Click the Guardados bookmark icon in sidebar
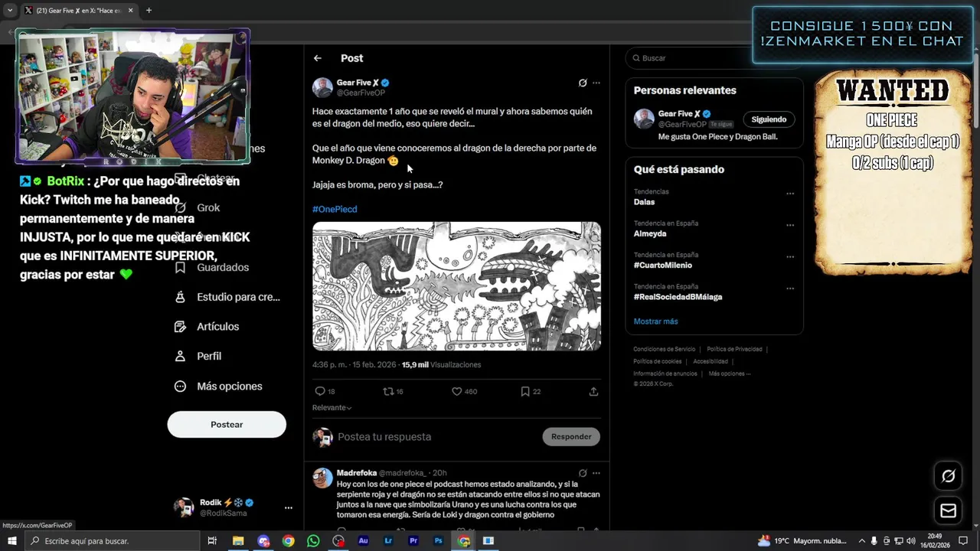 [x=180, y=267]
